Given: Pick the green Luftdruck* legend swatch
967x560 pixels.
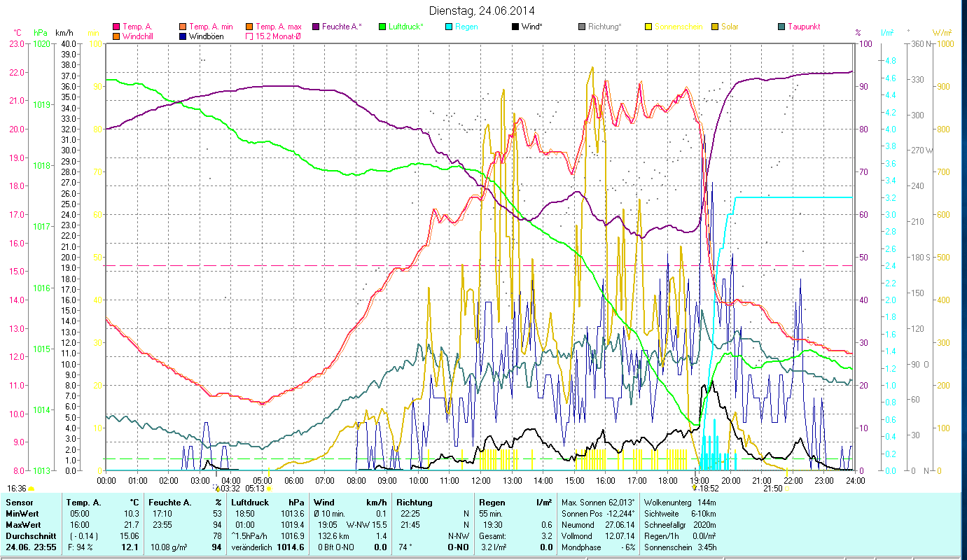Looking at the screenshot, I should pyautogui.click(x=382, y=27).
